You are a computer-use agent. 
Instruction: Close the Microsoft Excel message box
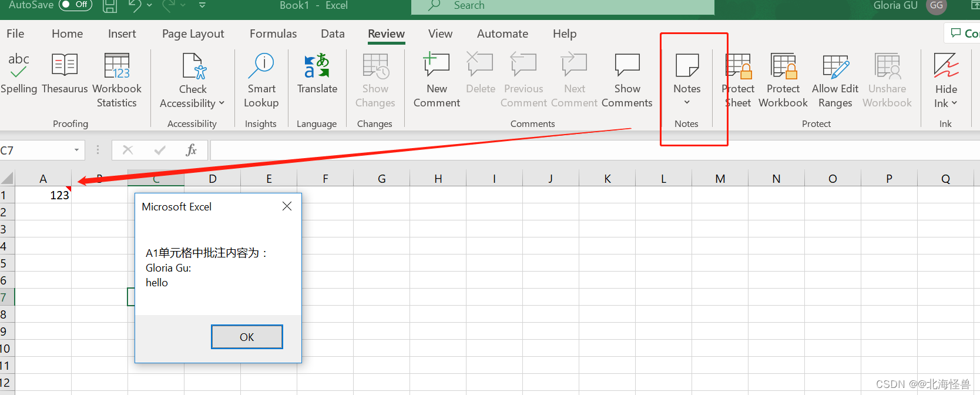tap(287, 206)
